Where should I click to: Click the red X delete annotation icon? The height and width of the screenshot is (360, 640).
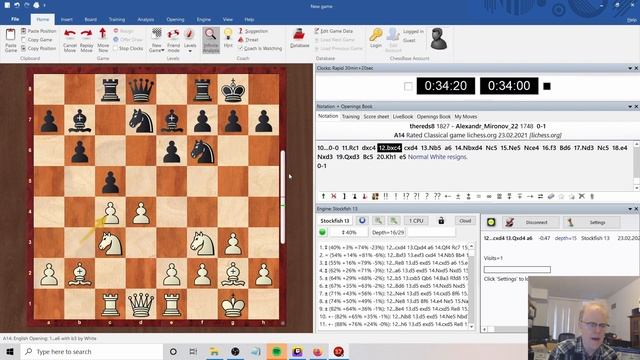334,196
